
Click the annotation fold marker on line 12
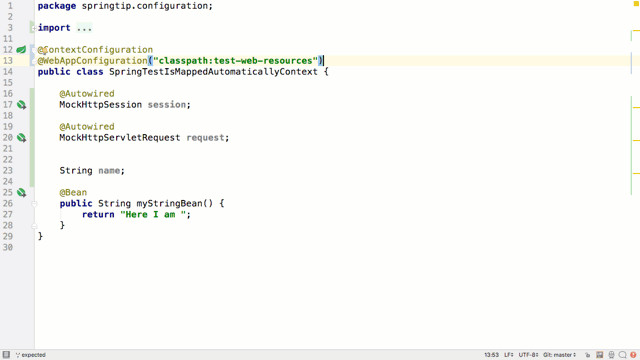pos(33,50)
